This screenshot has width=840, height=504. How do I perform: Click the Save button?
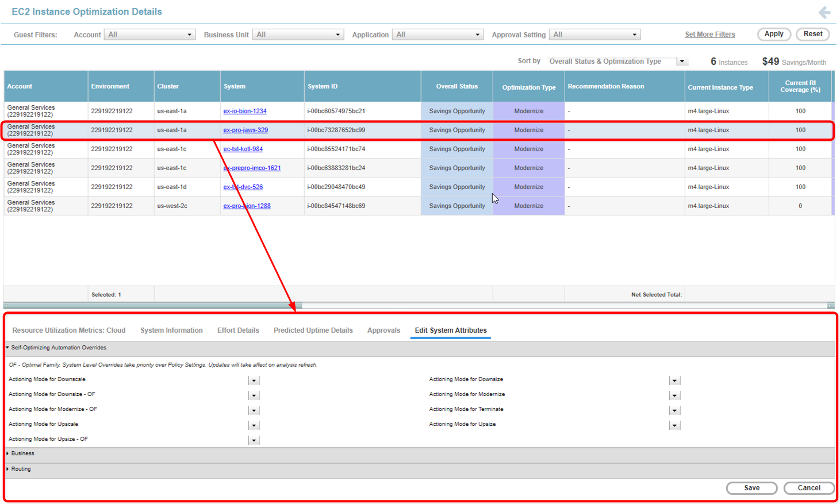(751, 488)
